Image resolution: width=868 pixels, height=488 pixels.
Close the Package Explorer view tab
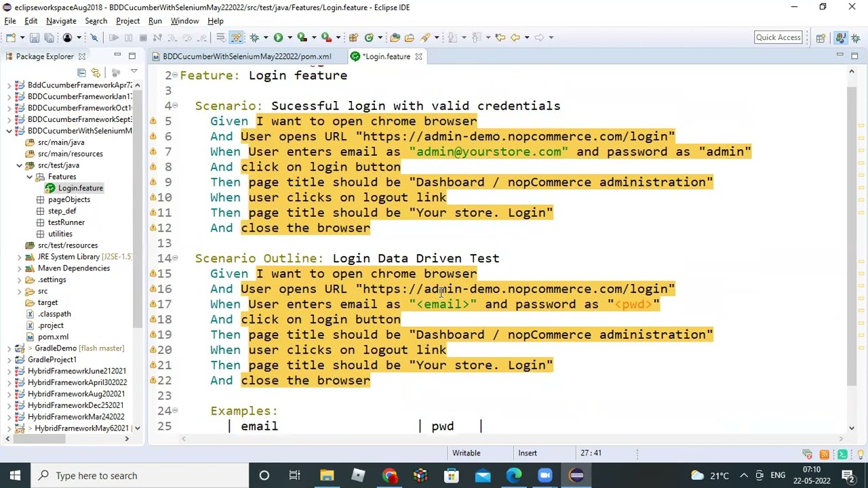pos(82,56)
